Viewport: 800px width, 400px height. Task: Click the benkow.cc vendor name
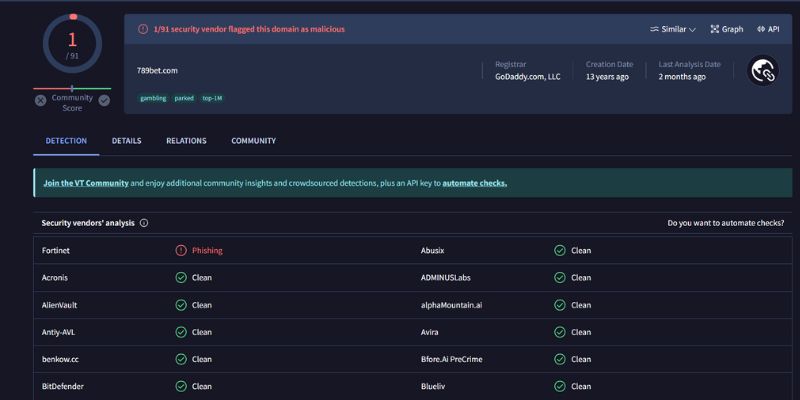pos(60,359)
